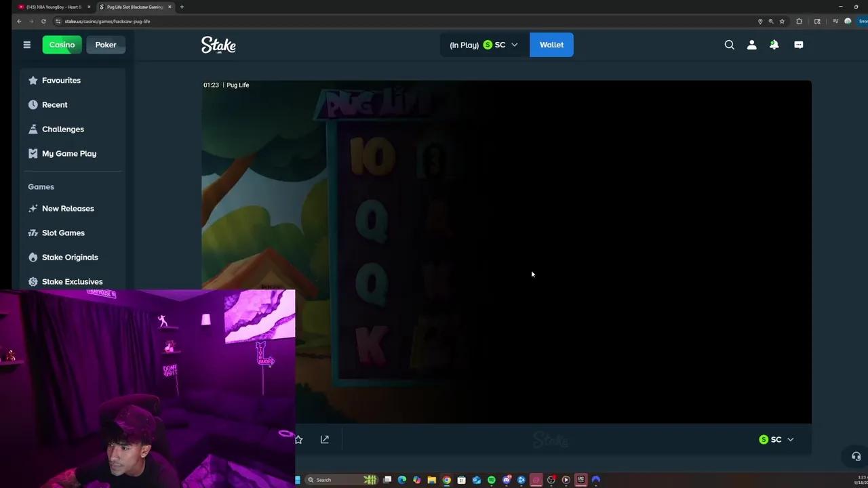The width and height of the screenshot is (868, 488).
Task: Click the Favourites star icon in sidebar
Action: pos(33,80)
